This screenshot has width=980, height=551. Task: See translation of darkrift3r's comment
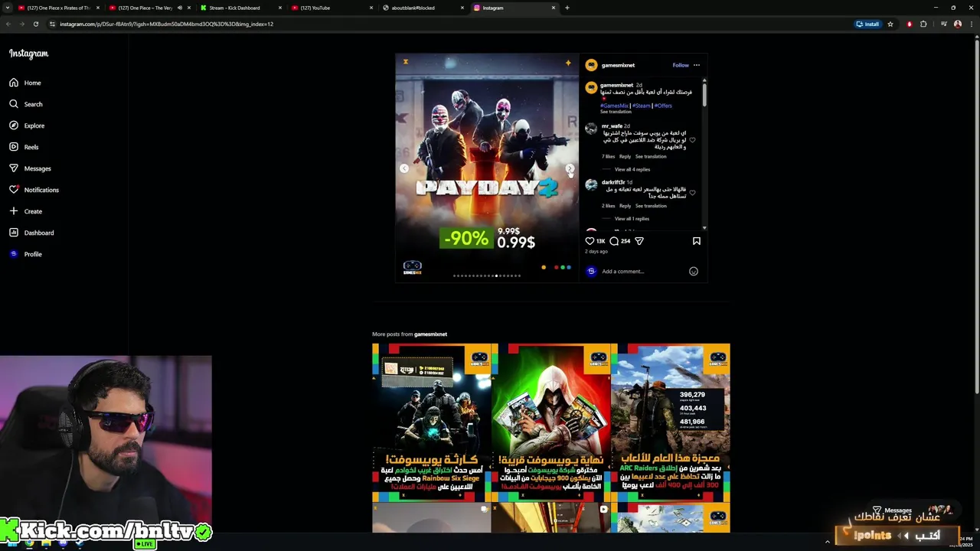651,206
